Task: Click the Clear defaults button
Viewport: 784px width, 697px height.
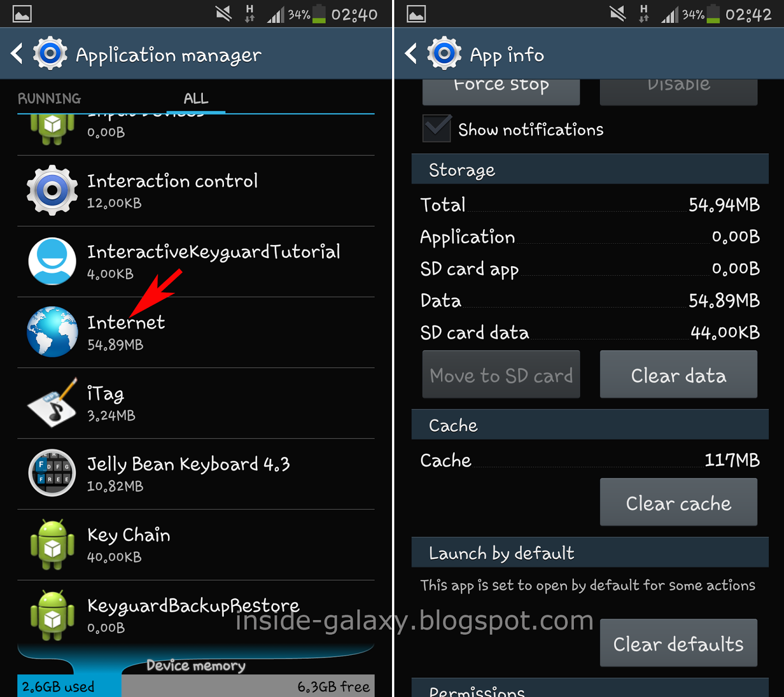Action: click(x=678, y=643)
